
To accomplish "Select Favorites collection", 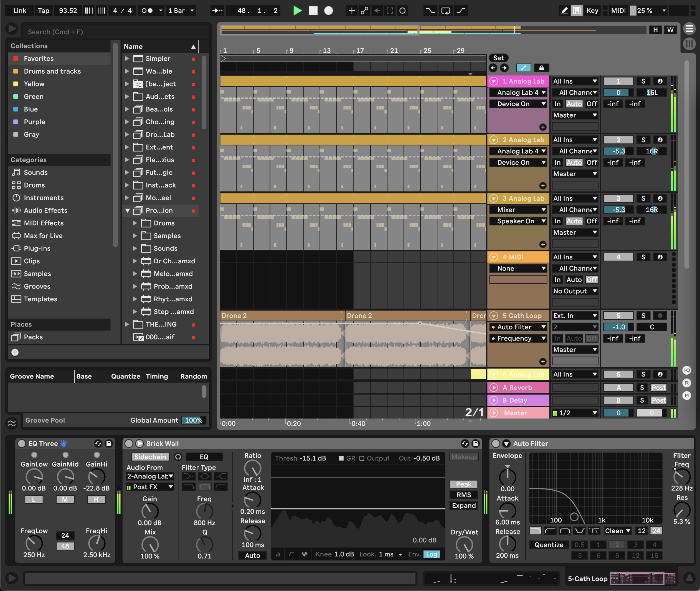I will click(x=39, y=59).
